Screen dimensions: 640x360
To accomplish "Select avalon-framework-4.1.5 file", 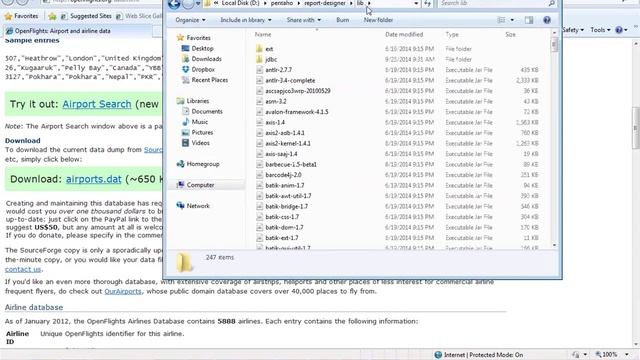I will pos(296,112).
